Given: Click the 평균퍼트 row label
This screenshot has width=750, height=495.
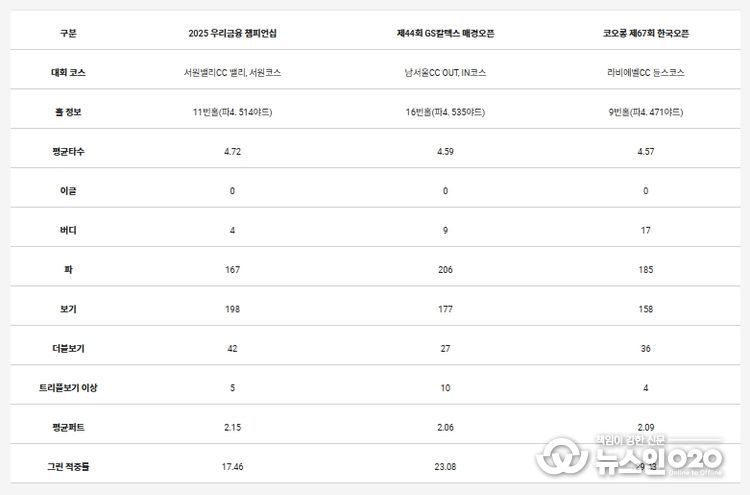Looking at the screenshot, I should (x=68, y=427).
